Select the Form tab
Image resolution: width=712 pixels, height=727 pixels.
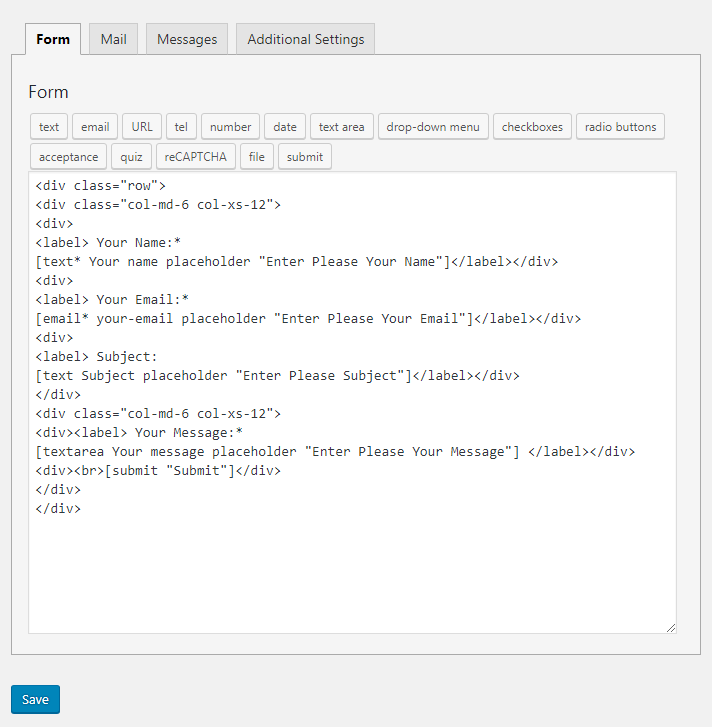coord(53,39)
